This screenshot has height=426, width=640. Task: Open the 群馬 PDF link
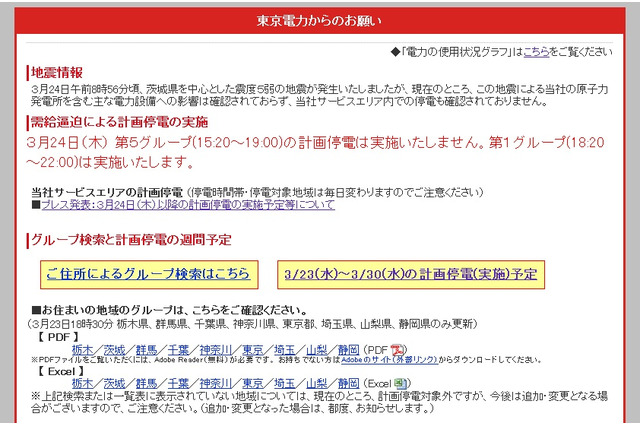pos(147,350)
